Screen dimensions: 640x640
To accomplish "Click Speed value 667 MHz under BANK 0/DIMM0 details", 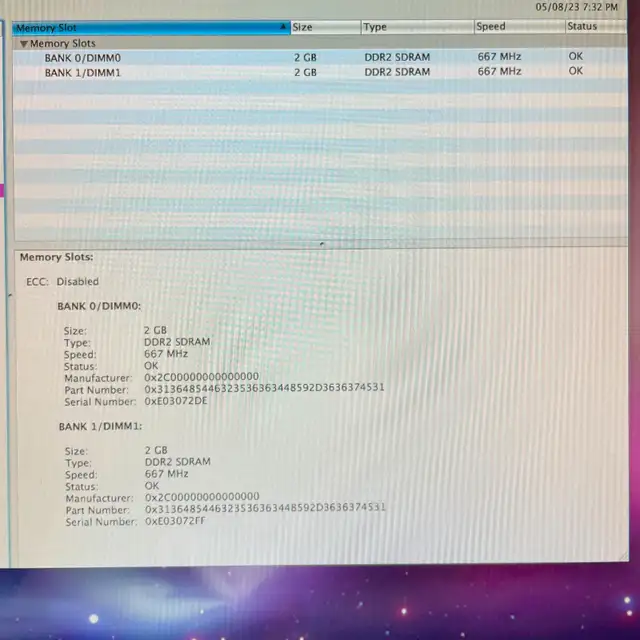I will tap(166, 353).
